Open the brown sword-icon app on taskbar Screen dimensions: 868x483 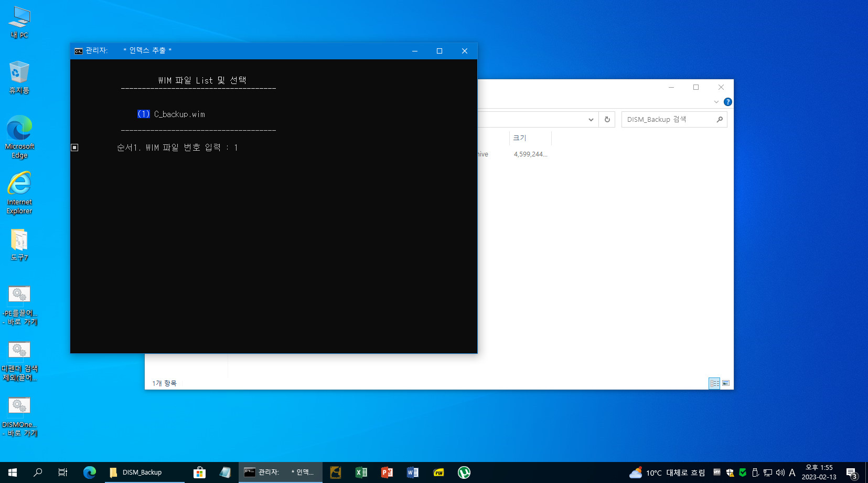coord(336,472)
